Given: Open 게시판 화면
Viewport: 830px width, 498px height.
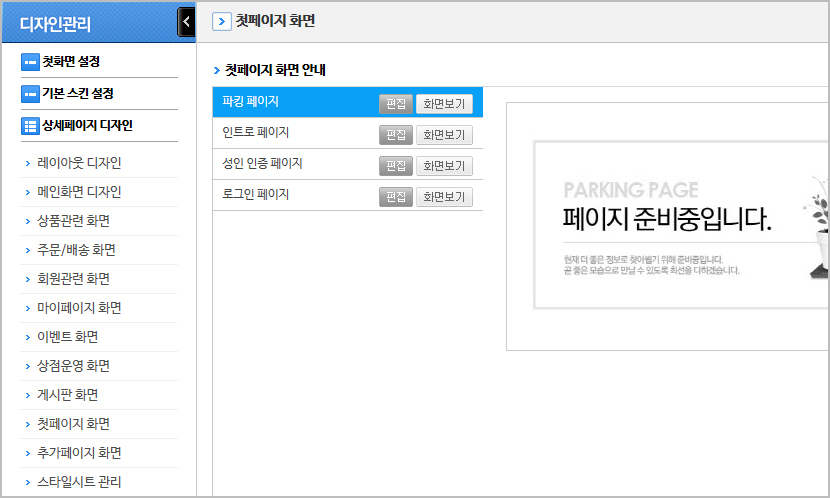Looking at the screenshot, I should tap(67, 395).
